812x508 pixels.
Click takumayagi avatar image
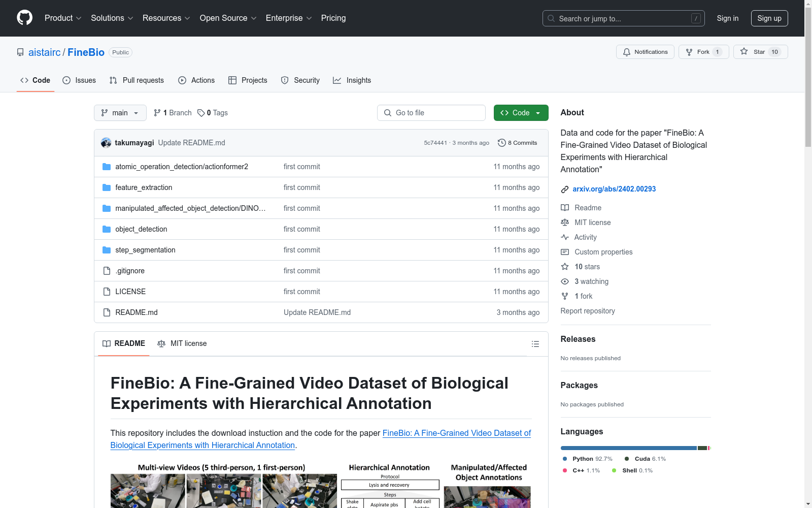click(106, 143)
